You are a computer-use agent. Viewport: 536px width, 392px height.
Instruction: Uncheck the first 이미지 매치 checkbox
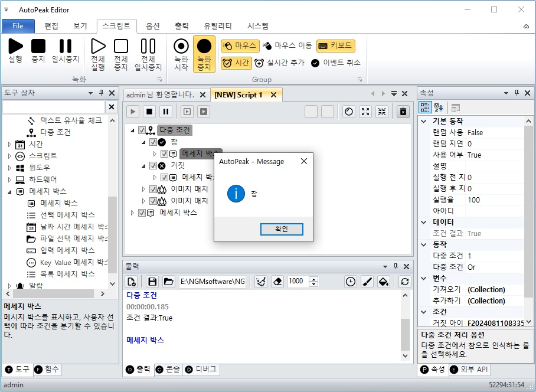point(153,189)
